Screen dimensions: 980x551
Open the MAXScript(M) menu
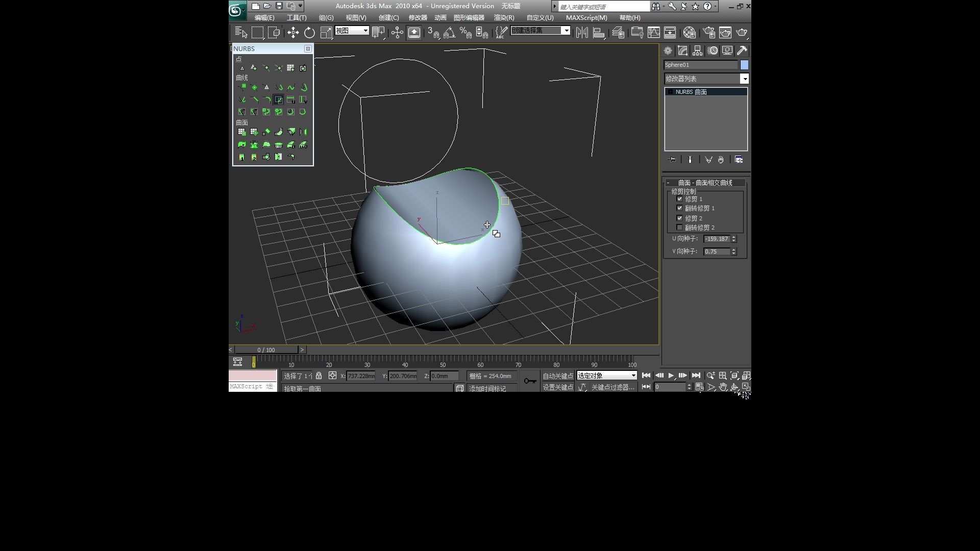[586, 17]
